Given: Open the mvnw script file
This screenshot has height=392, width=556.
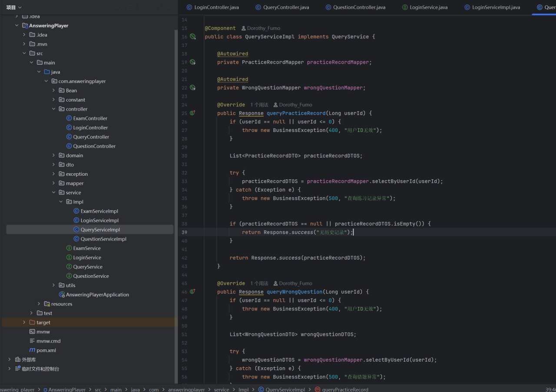Looking at the screenshot, I should click(x=40, y=332).
